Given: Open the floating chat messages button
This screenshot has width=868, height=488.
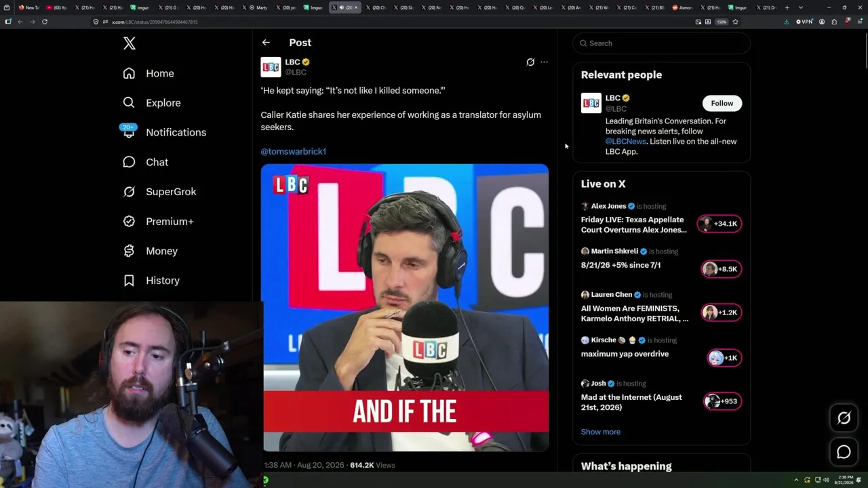Looking at the screenshot, I should coord(844,452).
